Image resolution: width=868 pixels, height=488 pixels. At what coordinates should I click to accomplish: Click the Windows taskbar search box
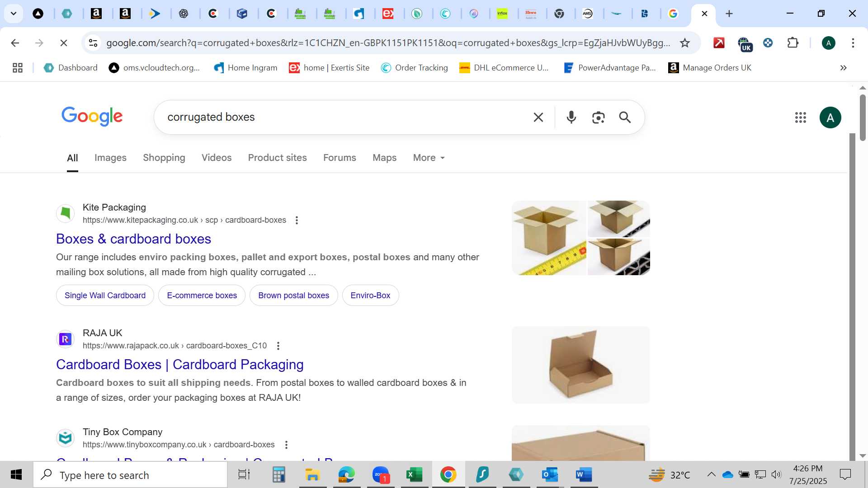[x=130, y=475]
